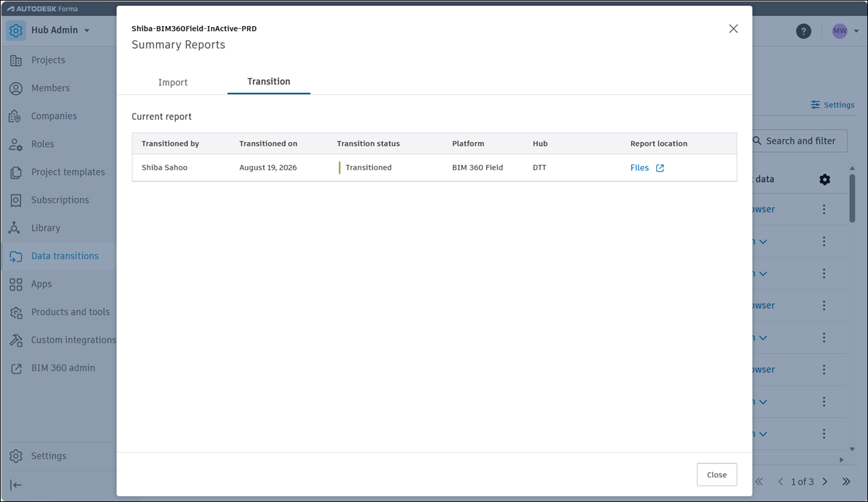Click the Projects building icon
868x502 pixels.
click(x=15, y=60)
